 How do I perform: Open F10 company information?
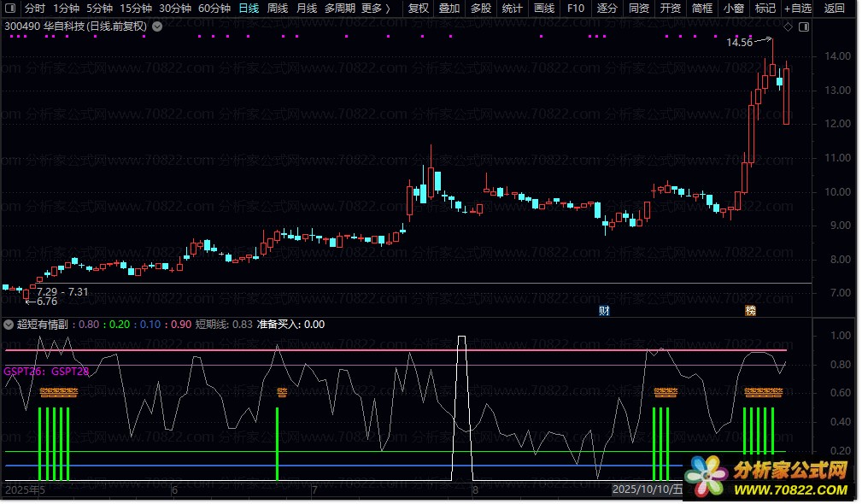576,9
